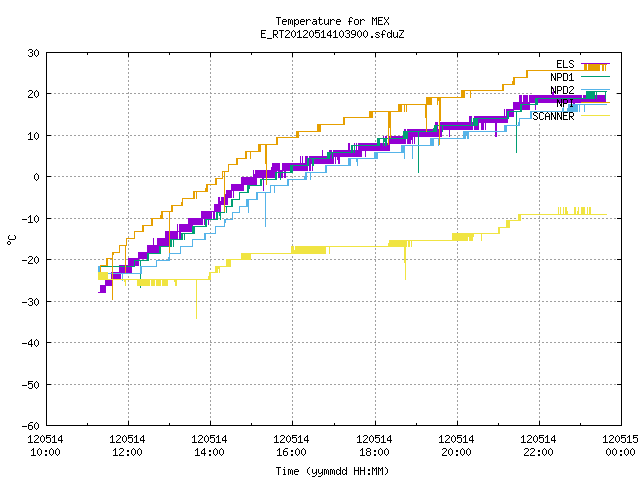Image resolution: width=640 pixels, height=480 pixels.
Task: Click the y-axis label -50
Action: [x=31, y=384]
